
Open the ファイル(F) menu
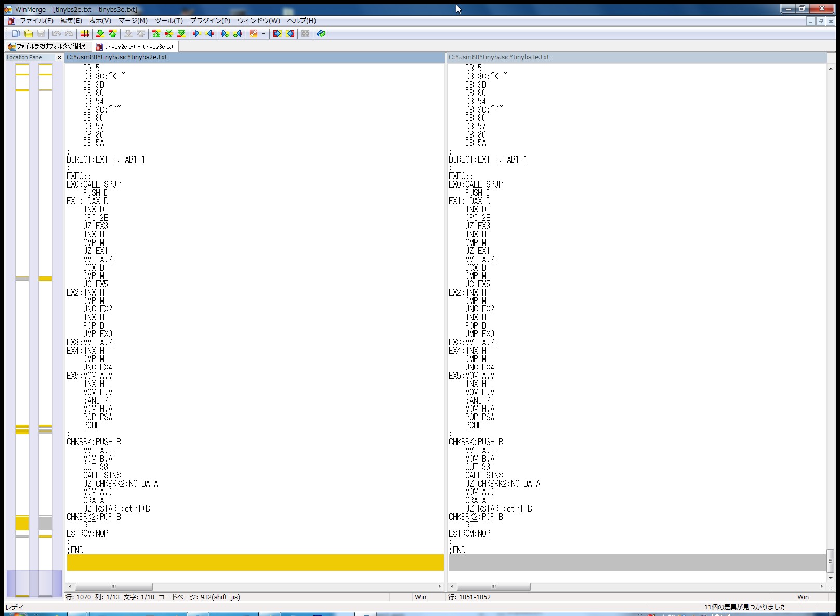36,21
